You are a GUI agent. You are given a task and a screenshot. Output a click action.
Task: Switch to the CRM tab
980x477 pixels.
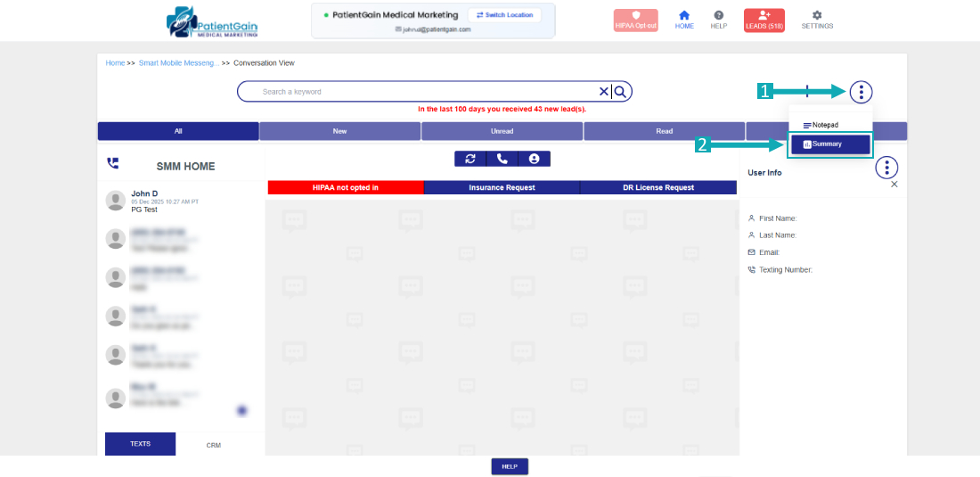213,445
